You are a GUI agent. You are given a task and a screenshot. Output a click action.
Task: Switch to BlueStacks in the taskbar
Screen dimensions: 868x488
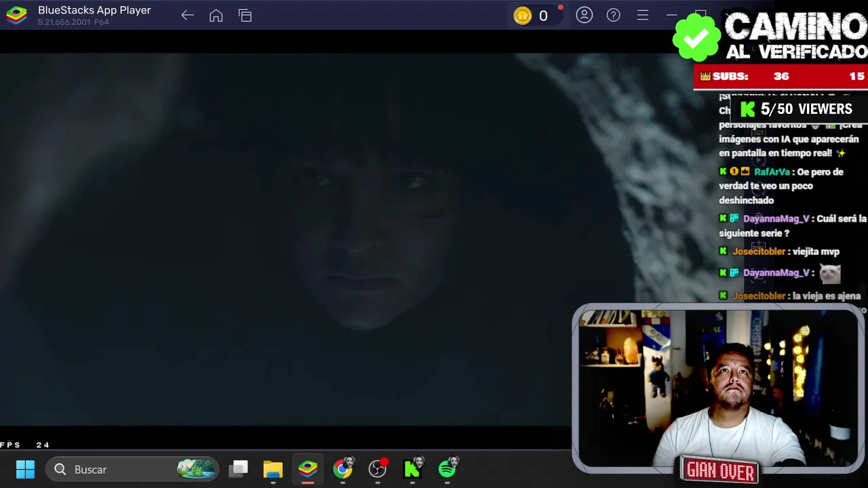tap(308, 469)
